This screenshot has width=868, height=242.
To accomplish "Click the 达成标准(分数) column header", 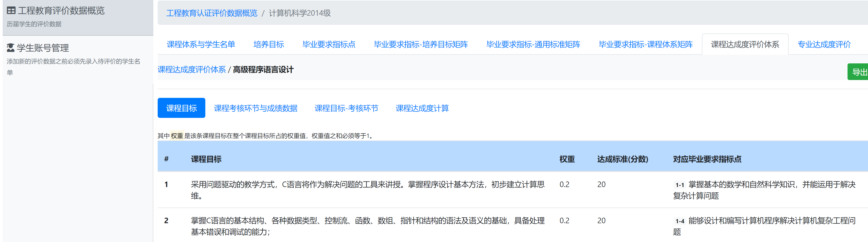I will 623,159.
